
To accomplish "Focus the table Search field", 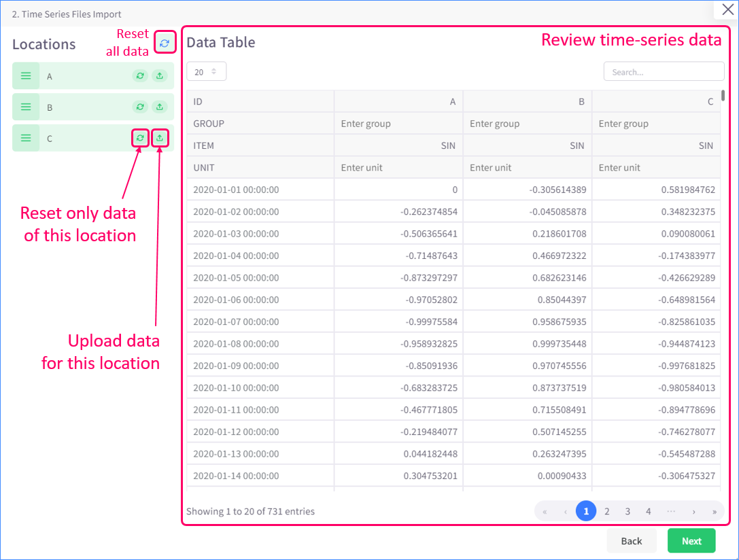I will coord(664,71).
